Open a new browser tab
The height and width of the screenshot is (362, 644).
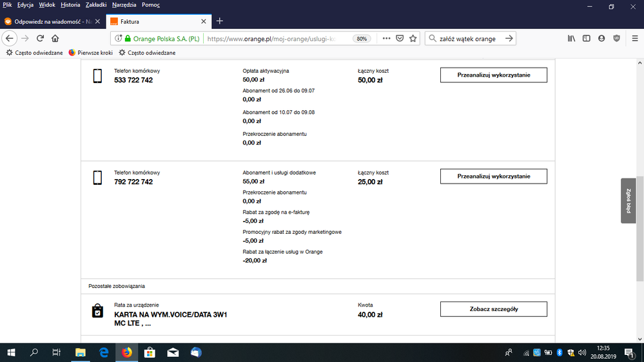220,21
